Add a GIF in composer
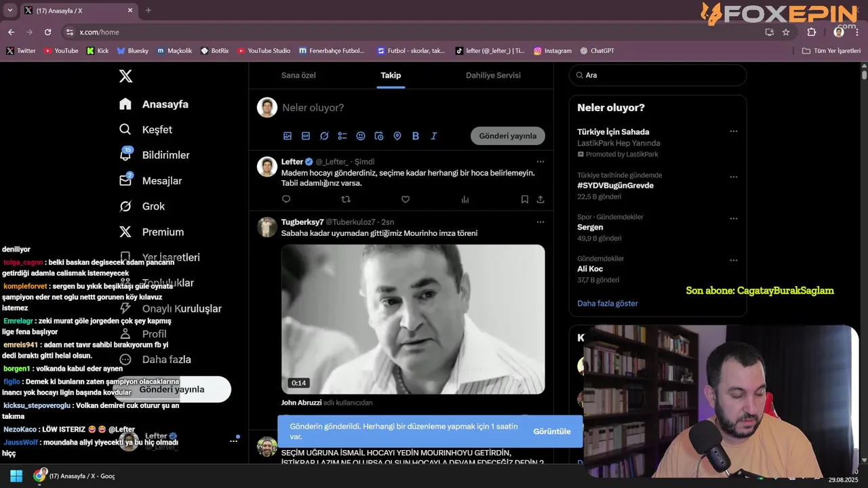 306,136
